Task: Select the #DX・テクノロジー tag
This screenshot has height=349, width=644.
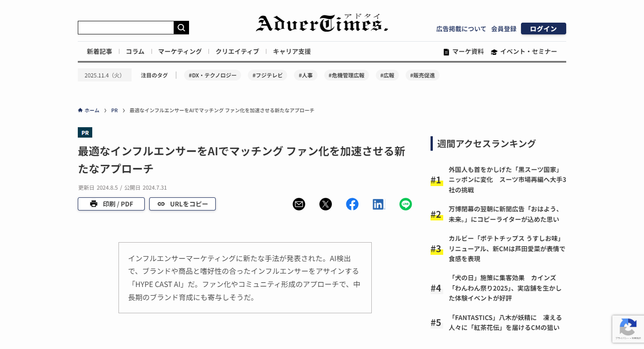Action: 213,75
